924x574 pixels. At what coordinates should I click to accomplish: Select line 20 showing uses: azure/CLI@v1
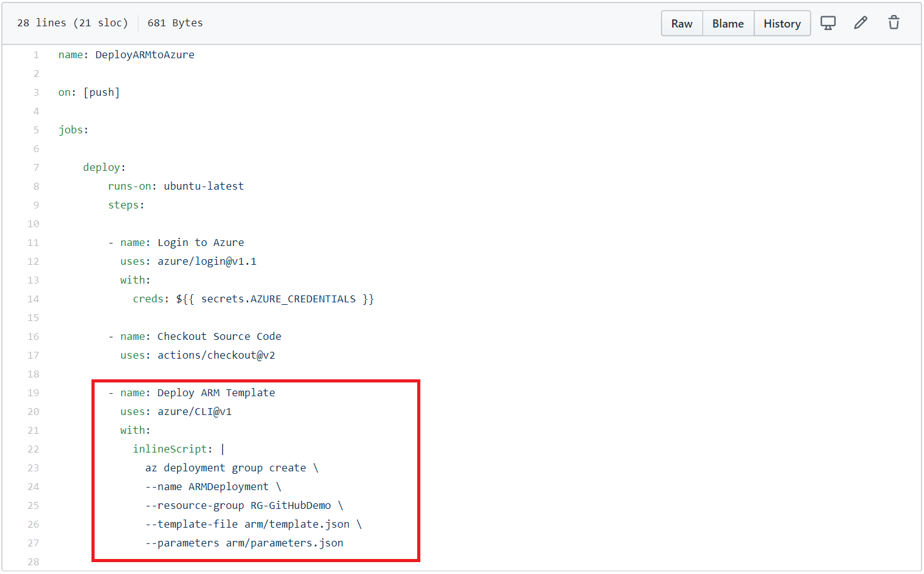(33, 411)
